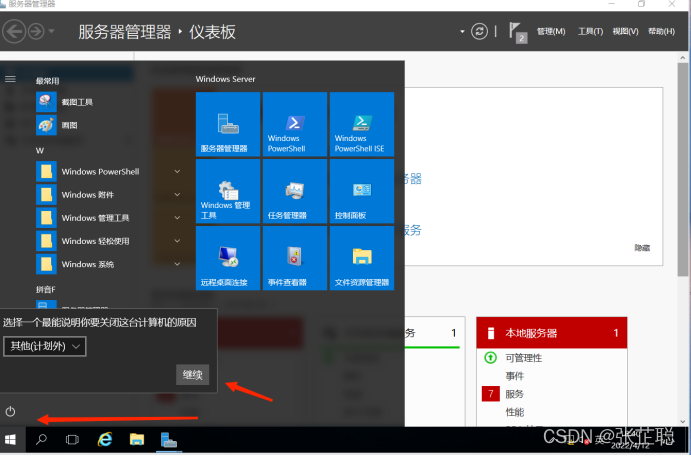Click 可管理性 under 本地服务器
691x456 pixels.
[x=524, y=358]
